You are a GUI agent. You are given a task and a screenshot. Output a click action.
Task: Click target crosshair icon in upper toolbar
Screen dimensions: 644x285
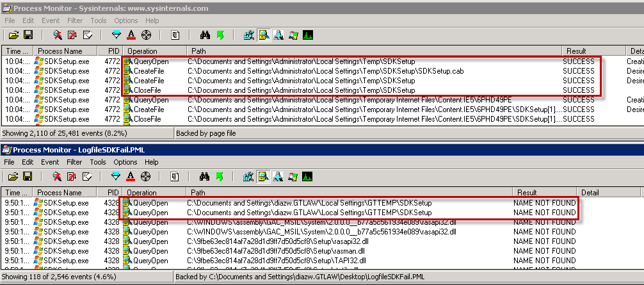point(146,35)
